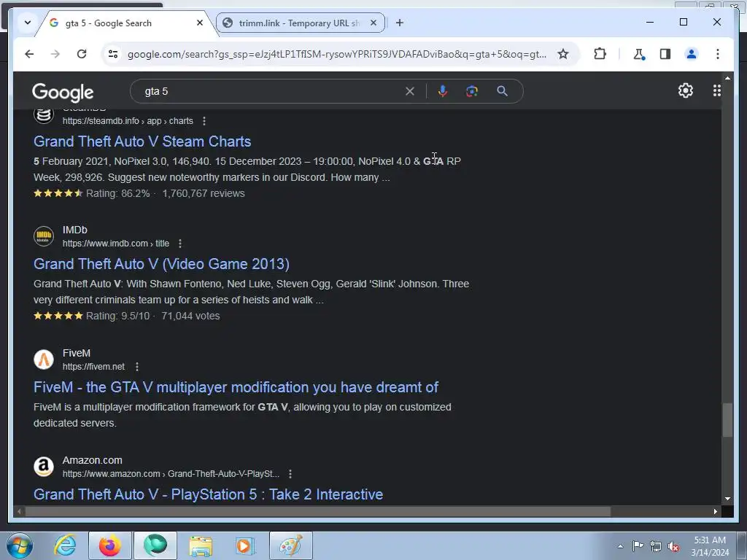This screenshot has width=747, height=560.
Task: Open options for the SteamDB result
Action: (204, 121)
